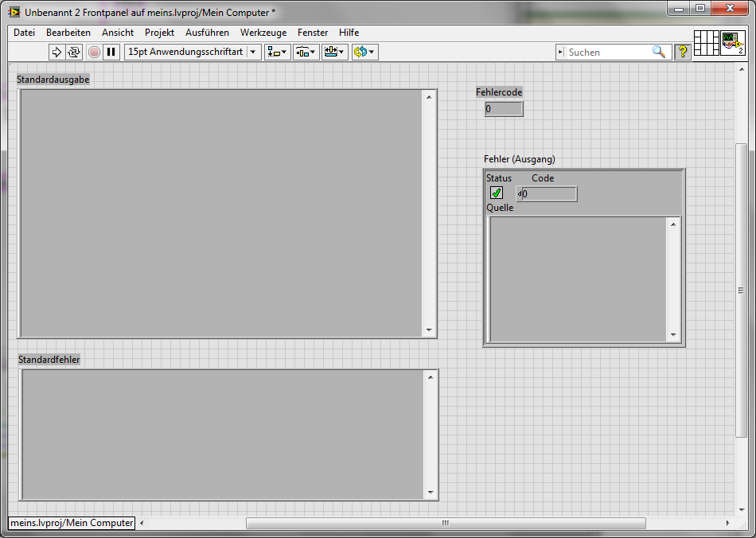
Task: Click the Code field in Fehler (Ausgang)
Action: pos(549,194)
